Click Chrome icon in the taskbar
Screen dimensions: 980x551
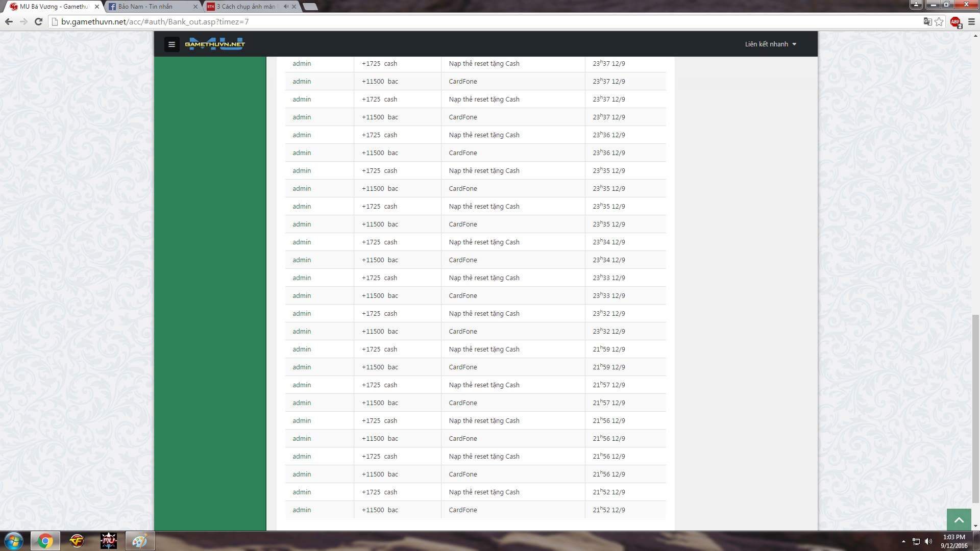pyautogui.click(x=45, y=541)
